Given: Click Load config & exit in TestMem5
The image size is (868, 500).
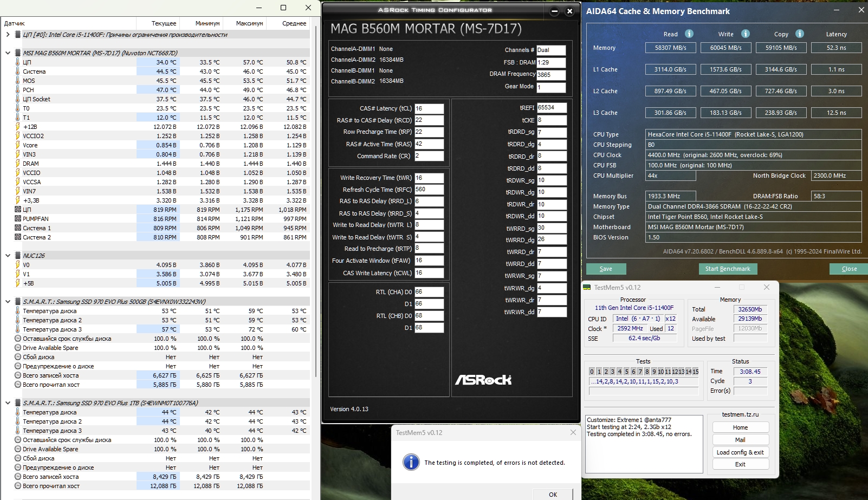Looking at the screenshot, I should [740, 452].
